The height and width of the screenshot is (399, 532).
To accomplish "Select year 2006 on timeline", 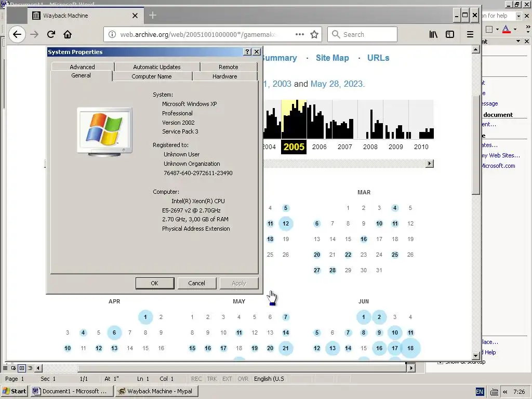I will tap(320, 147).
